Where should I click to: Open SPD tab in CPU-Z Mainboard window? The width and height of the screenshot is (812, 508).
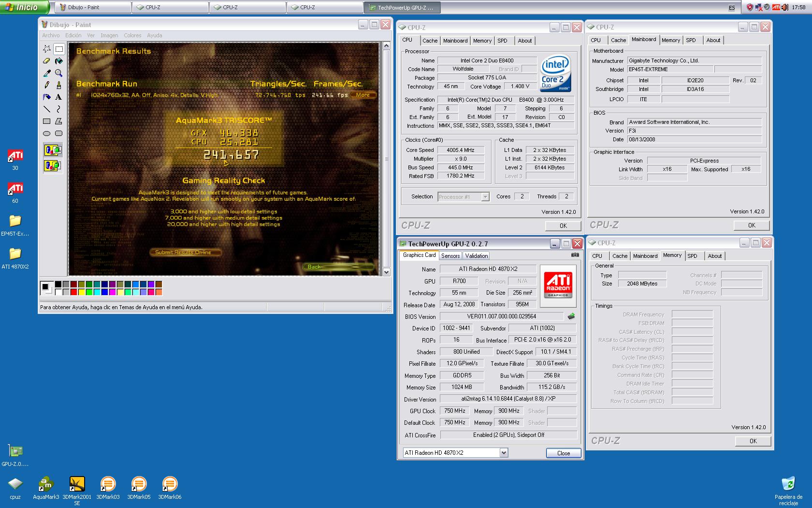coord(691,40)
